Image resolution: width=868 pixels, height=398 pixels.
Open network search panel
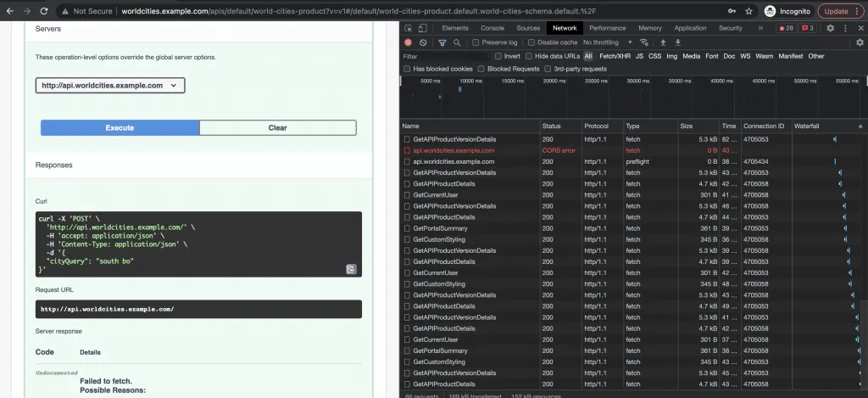tap(457, 42)
